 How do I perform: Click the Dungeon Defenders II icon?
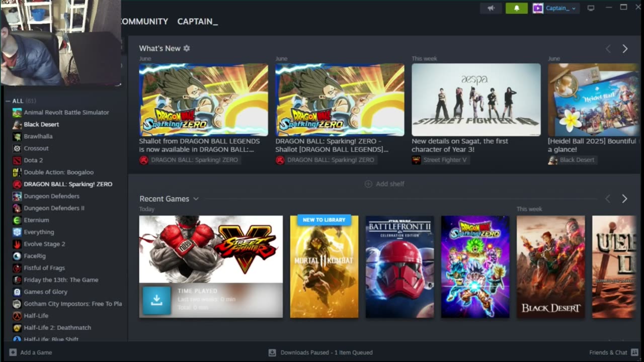coord(17,208)
